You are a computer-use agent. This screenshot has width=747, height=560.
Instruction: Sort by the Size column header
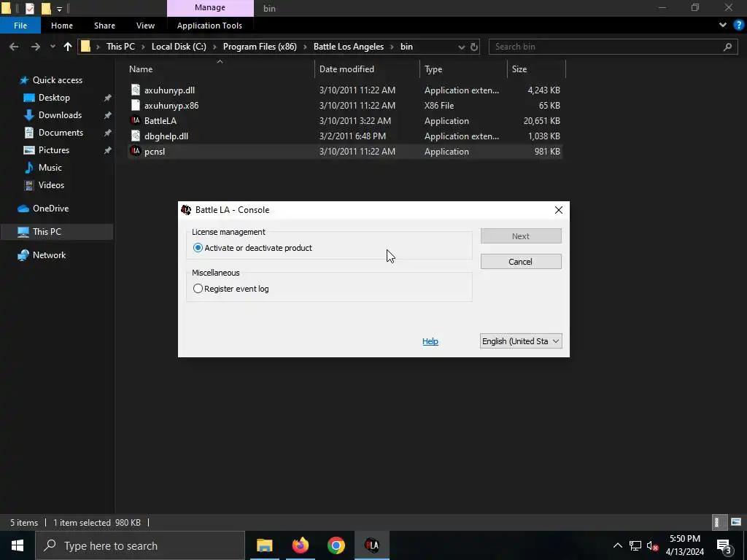tap(519, 69)
